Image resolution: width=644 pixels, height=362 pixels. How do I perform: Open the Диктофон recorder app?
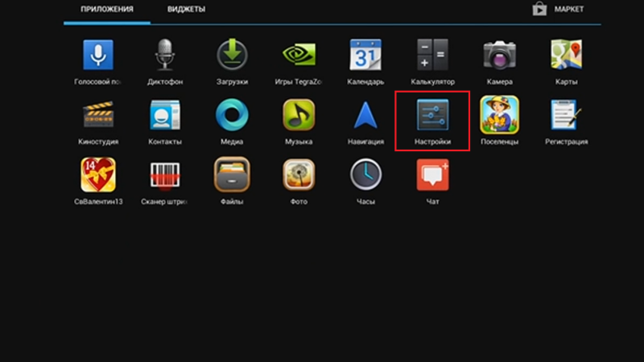[164, 56]
